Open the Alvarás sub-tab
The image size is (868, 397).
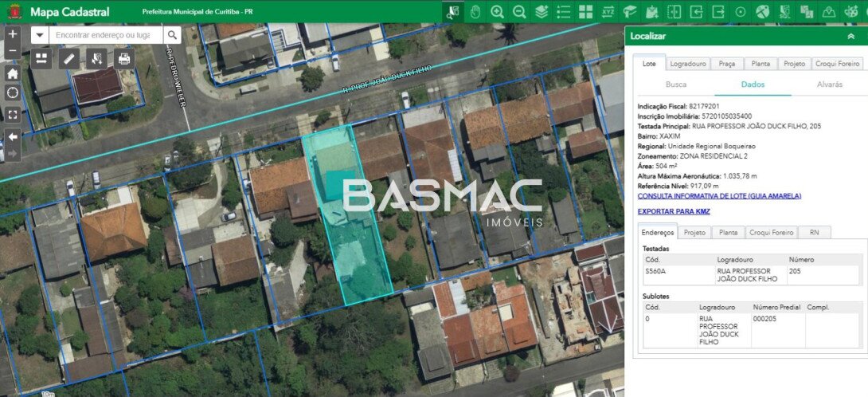click(x=829, y=85)
